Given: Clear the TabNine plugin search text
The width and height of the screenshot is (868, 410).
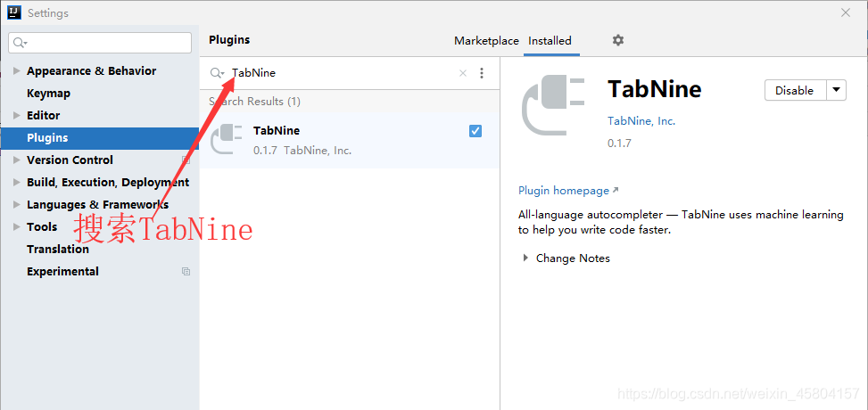Looking at the screenshot, I should (x=463, y=73).
